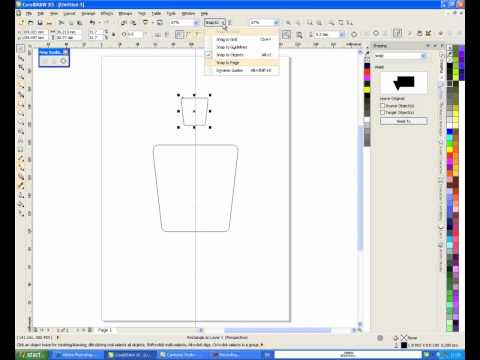Choose Snap to Guidelines from the menu
This screenshot has height=360, width=480.
(x=242, y=47)
